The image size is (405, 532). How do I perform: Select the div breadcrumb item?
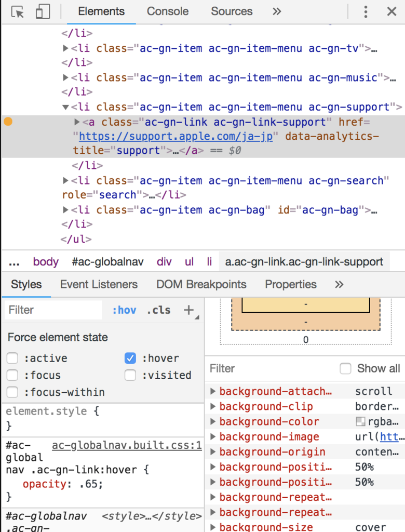coord(164,262)
